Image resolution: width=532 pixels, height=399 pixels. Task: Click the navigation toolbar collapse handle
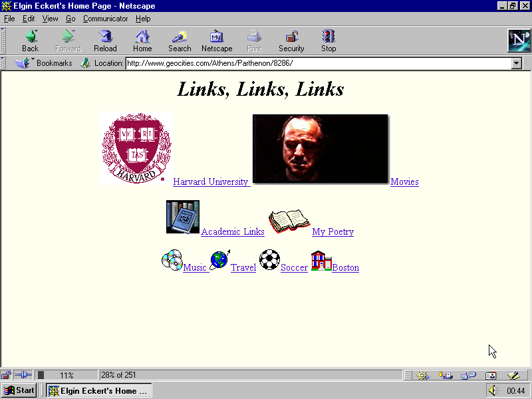[x=3, y=41]
